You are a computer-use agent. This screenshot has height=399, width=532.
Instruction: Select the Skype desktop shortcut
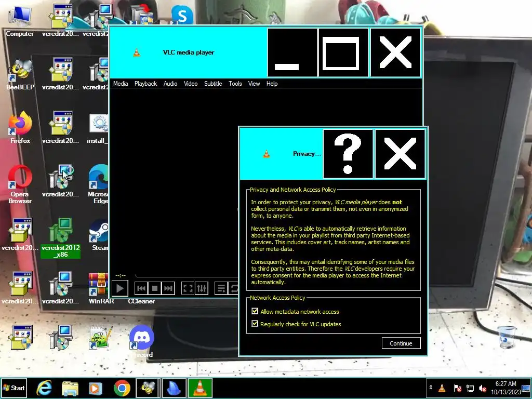click(x=182, y=15)
